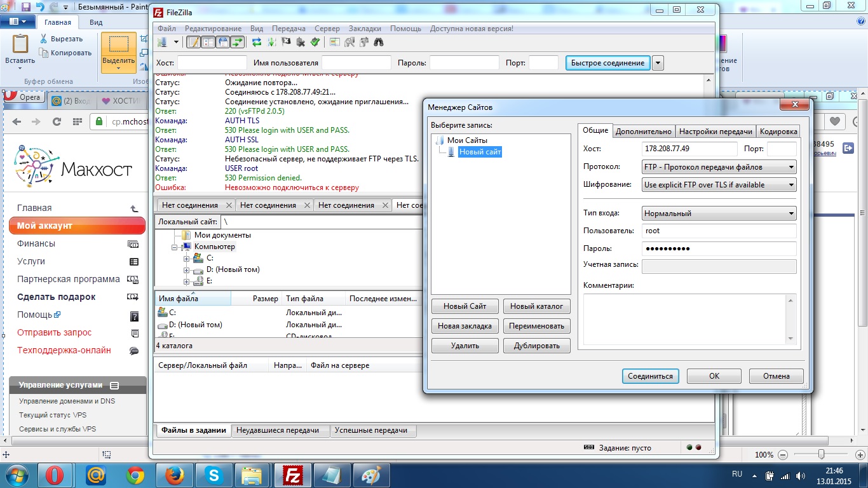Click the Paint taskbar icon

(x=372, y=475)
